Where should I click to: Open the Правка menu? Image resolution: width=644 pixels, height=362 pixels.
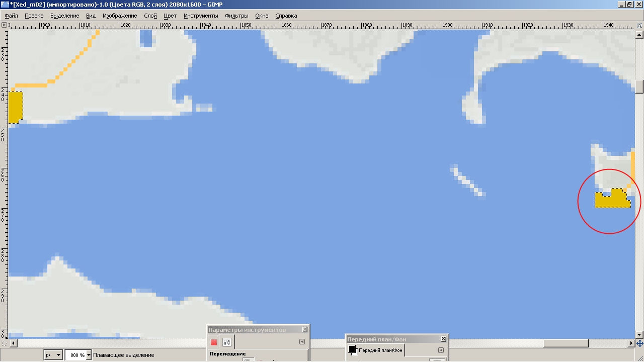tap(34, 16)
